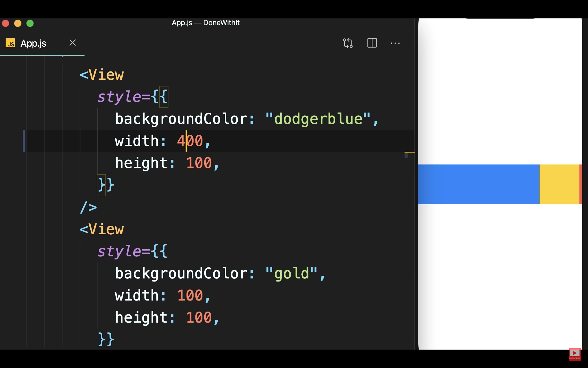The width and height of the screenshot is (588, 368).
Task: Click the red macOS close button
Action: (6, 23)
